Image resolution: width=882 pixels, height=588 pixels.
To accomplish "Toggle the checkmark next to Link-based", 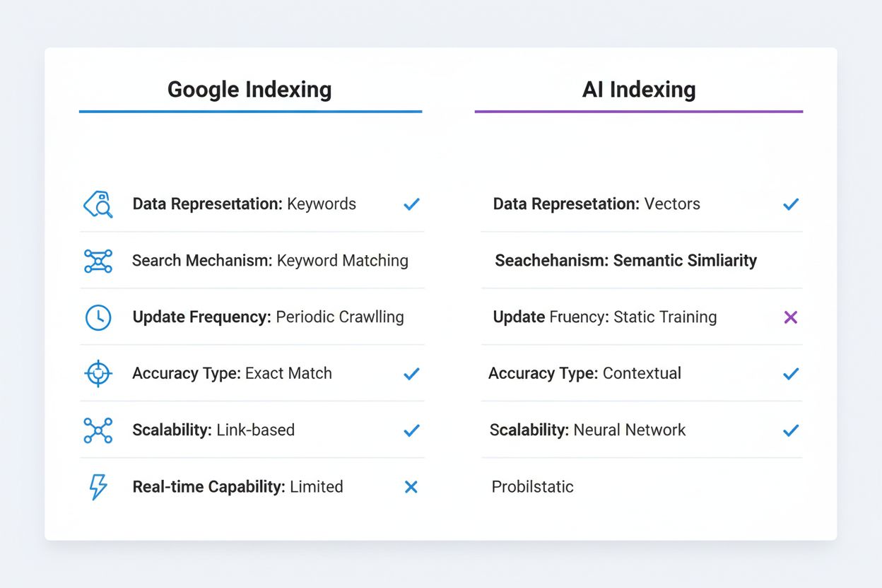I will tap(411, 430).
